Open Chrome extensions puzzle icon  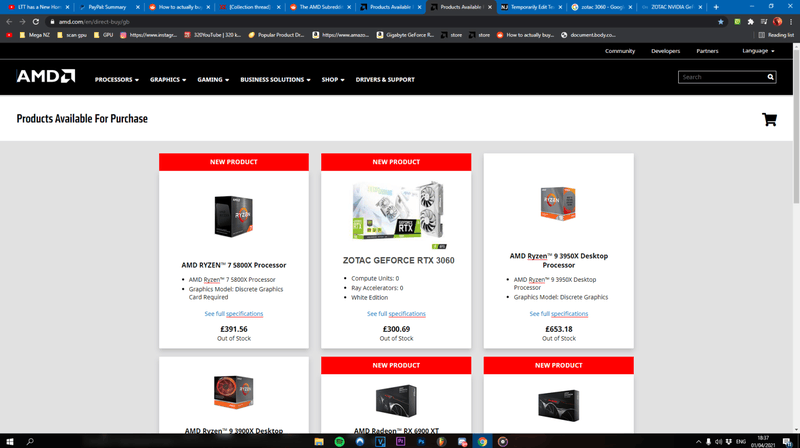[751, 22]
